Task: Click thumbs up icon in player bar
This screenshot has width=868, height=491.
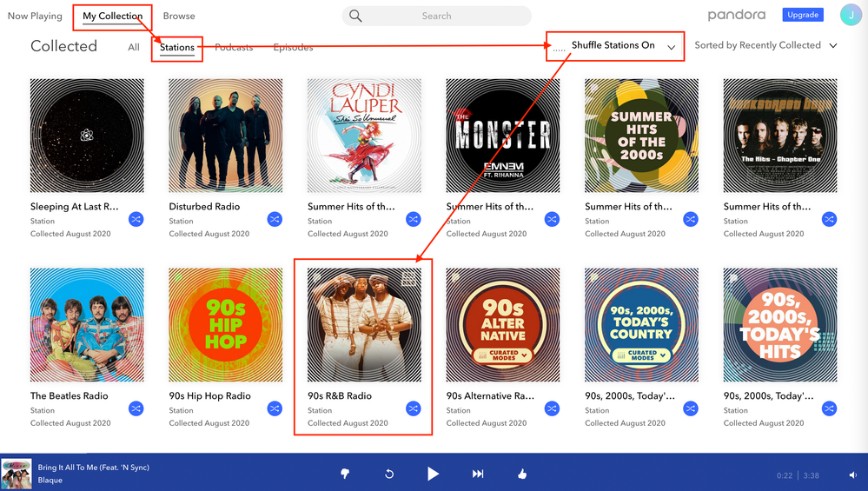Action: [522, 474]
